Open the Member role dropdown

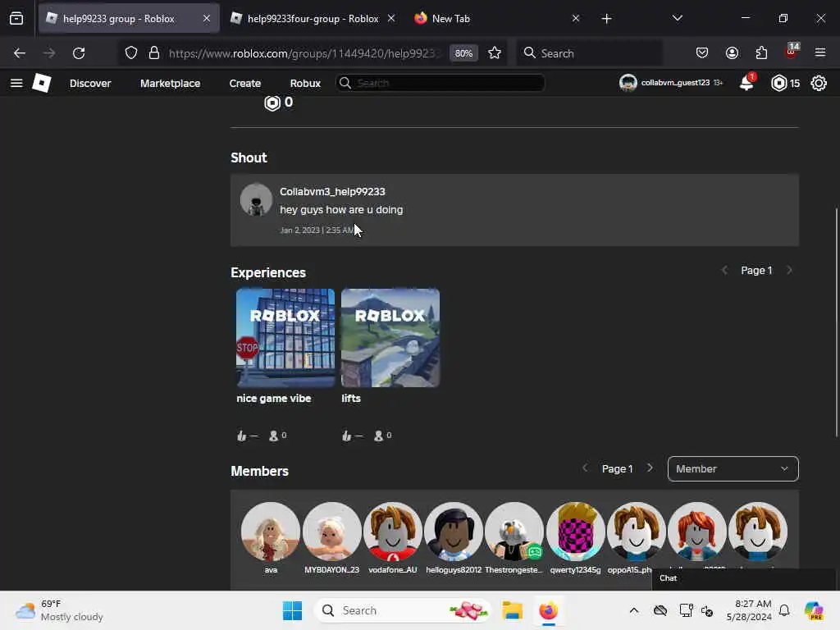(x=733, y=468)
